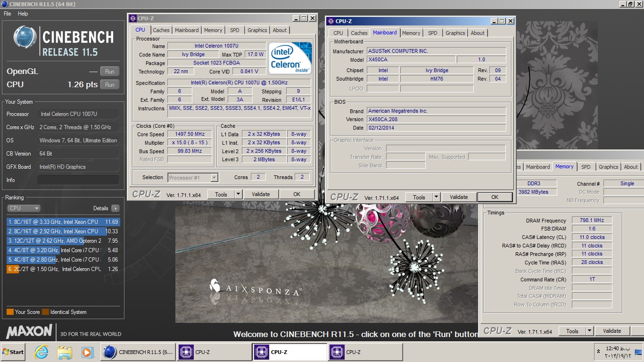
Task: Open Internet Explorer from the taskbar
Action: [x=42, y=352]
